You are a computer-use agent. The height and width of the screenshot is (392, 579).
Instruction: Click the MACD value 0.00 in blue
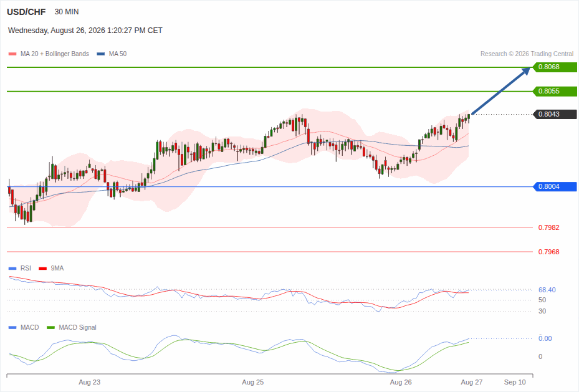click(545, 338)
